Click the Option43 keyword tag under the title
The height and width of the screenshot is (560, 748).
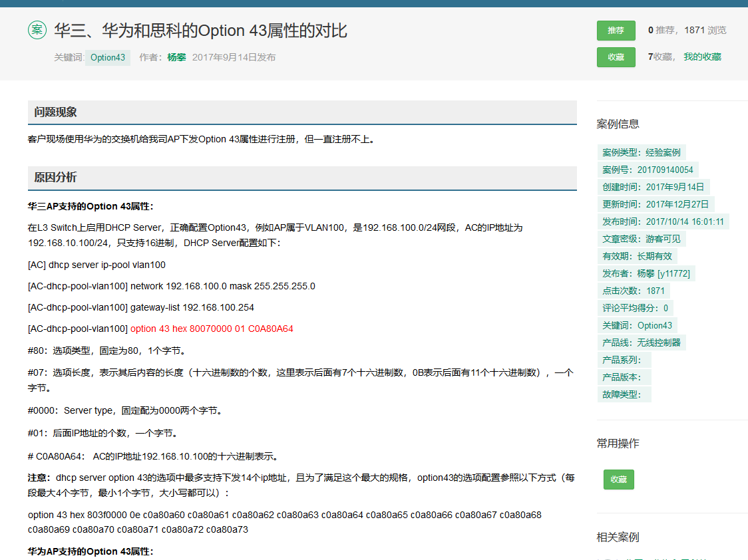(108, 58)
